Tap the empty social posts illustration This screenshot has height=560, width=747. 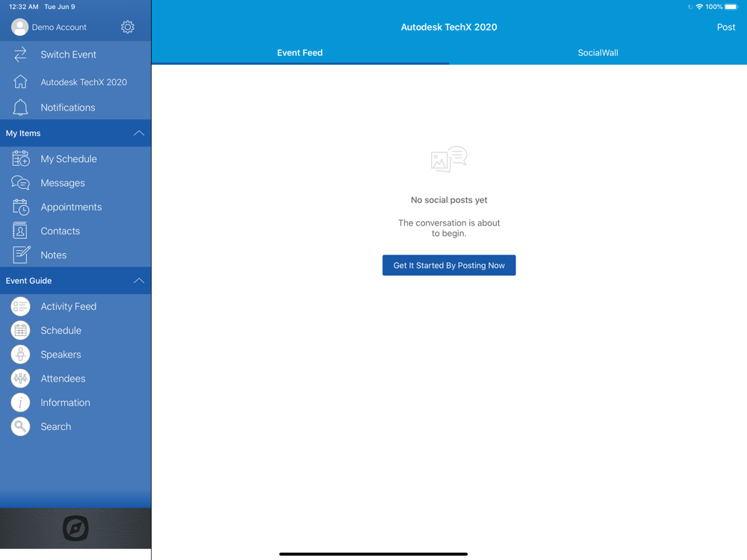tap(449, 159)
